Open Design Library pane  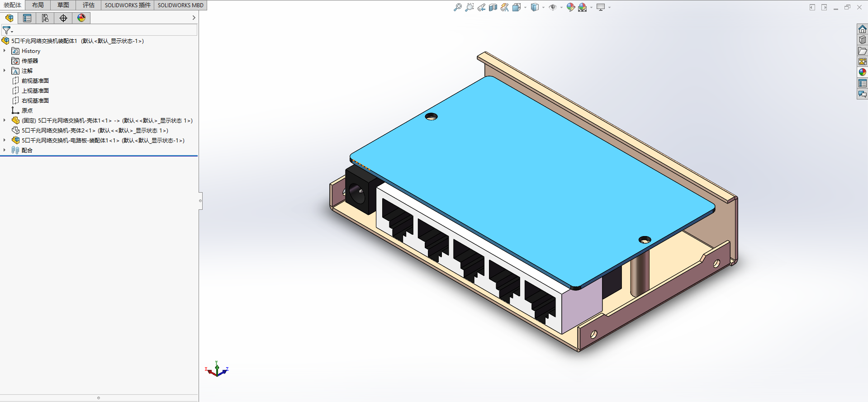click(863, 40)
